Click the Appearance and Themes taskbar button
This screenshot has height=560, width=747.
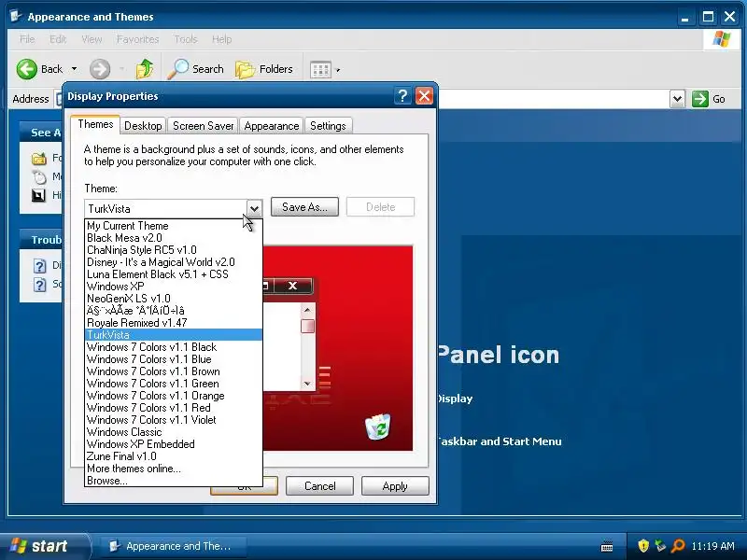(x=174, y=546)
